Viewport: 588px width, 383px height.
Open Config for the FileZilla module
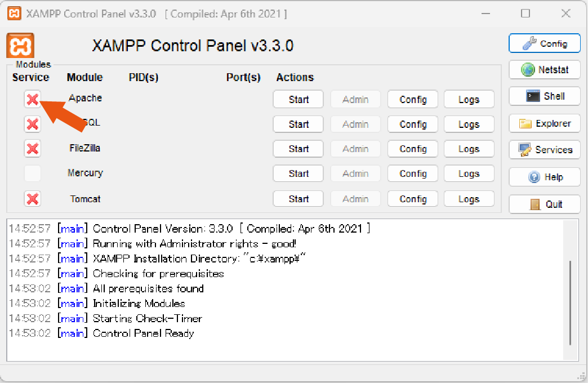click(412, 149)
